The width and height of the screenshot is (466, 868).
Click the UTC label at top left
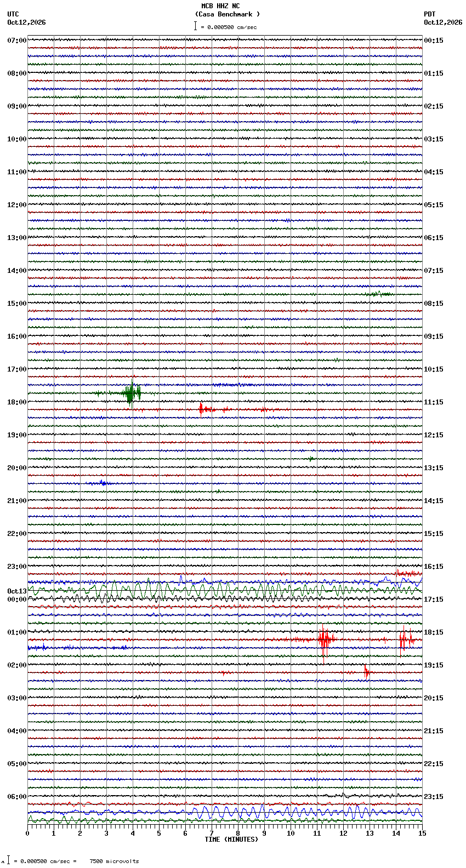[x=13, y=14]
